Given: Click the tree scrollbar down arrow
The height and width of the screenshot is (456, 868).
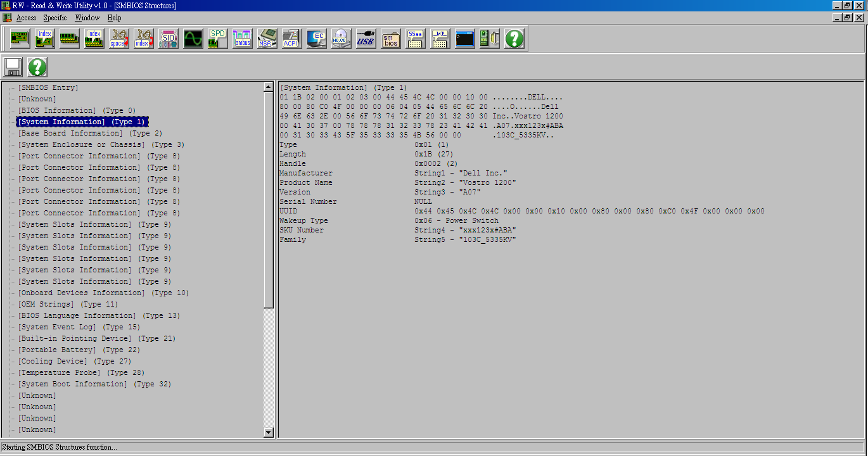Looking at the screenshot, I should point(269,432).
